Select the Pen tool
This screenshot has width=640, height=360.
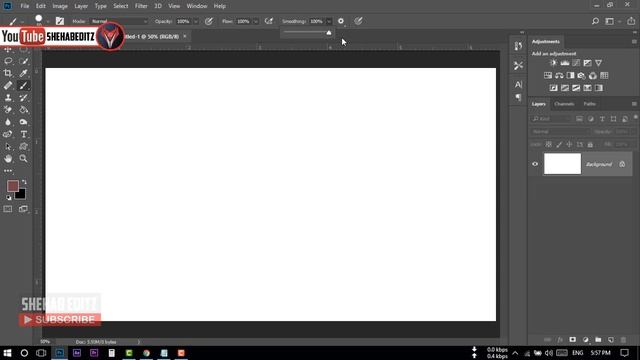click(8, 134)
